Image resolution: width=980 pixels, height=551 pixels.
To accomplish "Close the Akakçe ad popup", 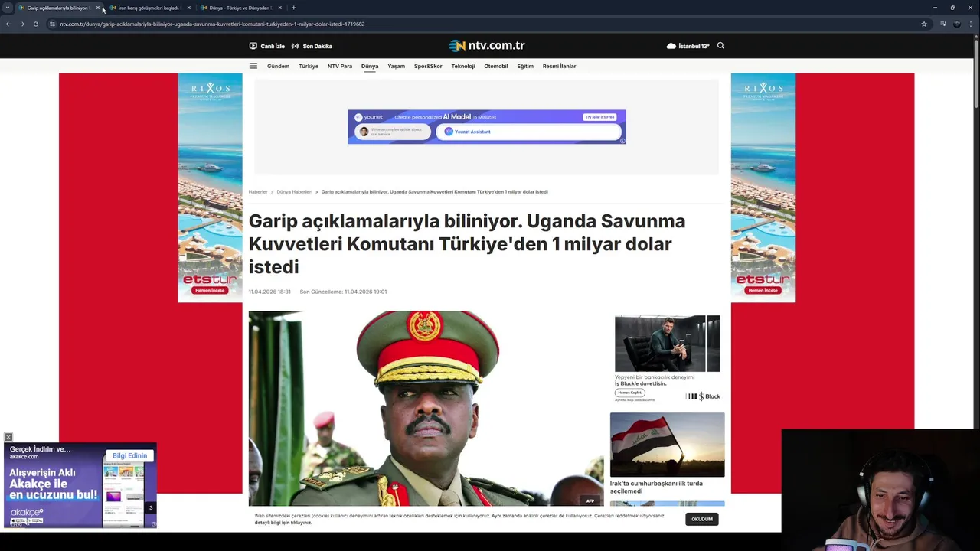I will 8,437.
